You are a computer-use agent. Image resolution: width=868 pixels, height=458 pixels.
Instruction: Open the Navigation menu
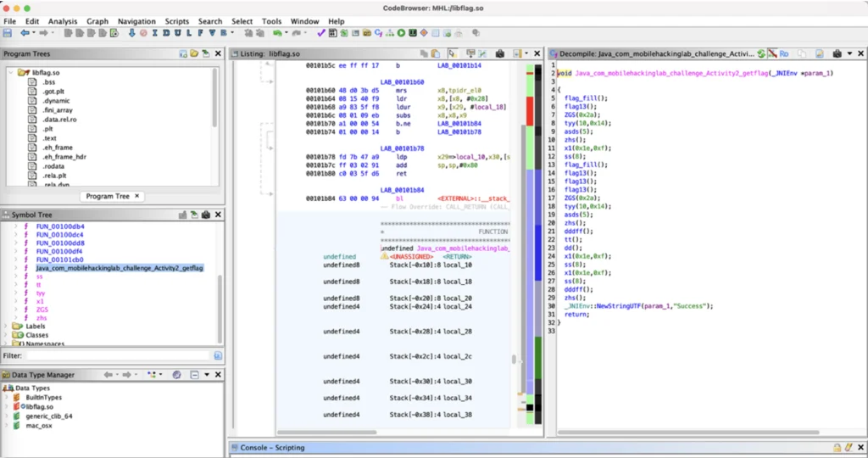tap(136, 21)
